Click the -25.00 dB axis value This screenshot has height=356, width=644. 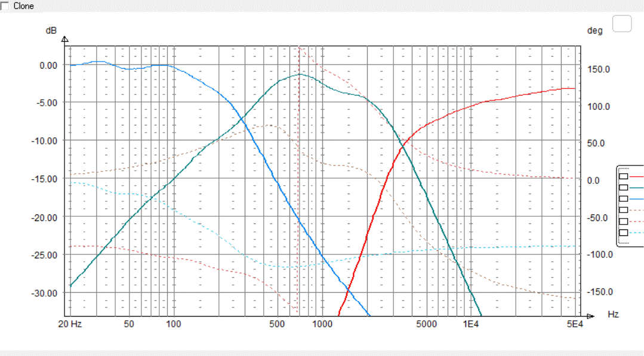click(45, 255)
